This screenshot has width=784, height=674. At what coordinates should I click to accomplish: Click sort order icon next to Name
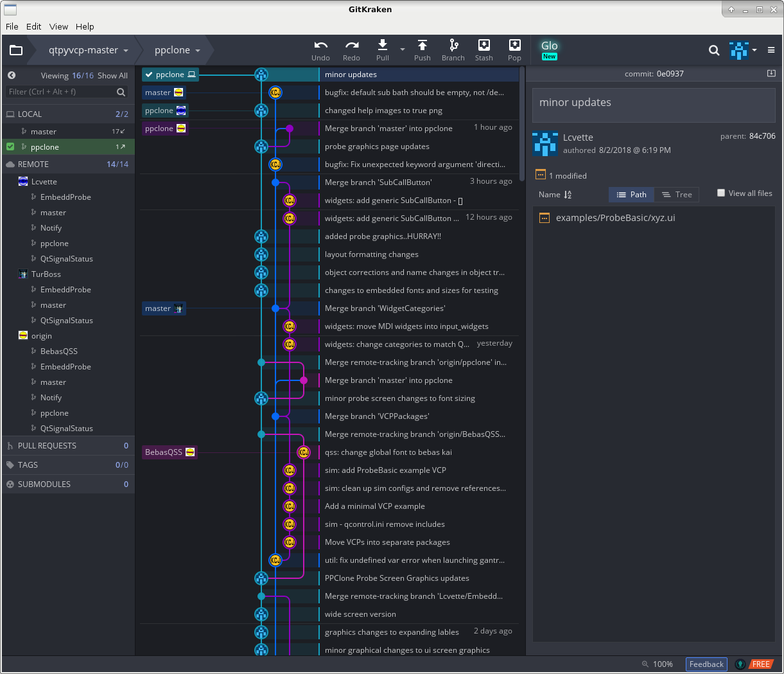pyautogui.click(x=568, y=195)
